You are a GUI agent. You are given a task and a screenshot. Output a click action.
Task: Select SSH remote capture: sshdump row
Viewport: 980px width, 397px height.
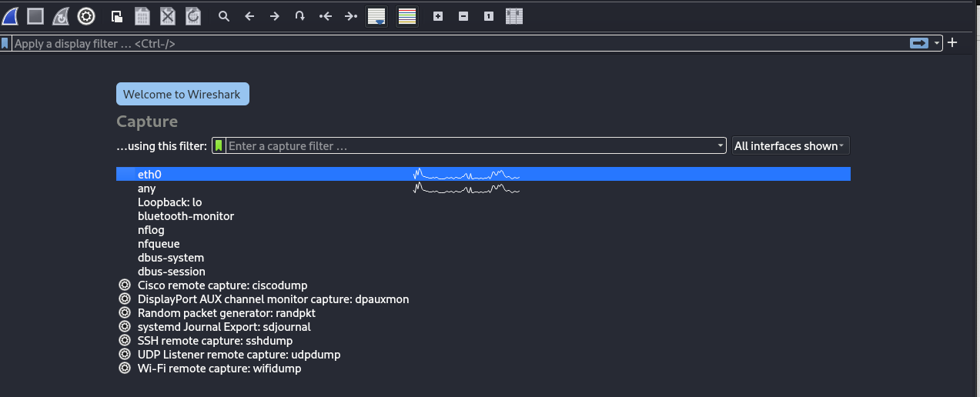(483, 341)
